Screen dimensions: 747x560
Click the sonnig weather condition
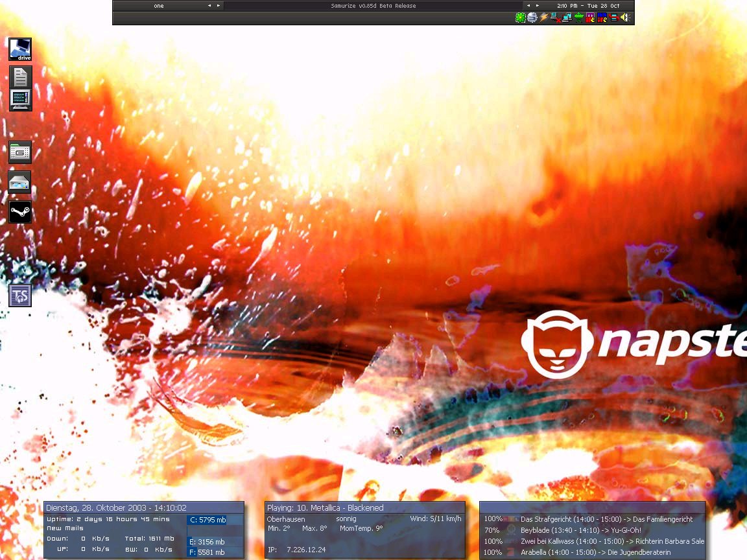[x=346, y=519]
